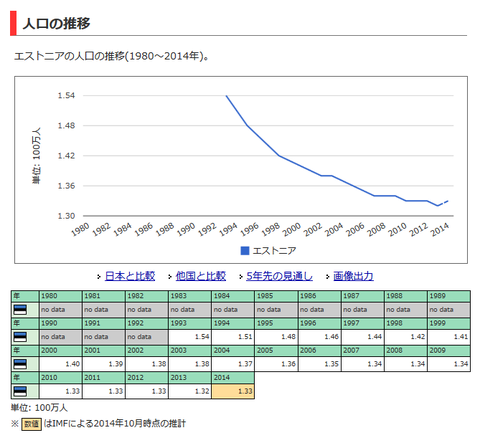This screenshot has width=480, height=443.
Task: Open the 他国と比較 link
Action: [x=201, y=276]
